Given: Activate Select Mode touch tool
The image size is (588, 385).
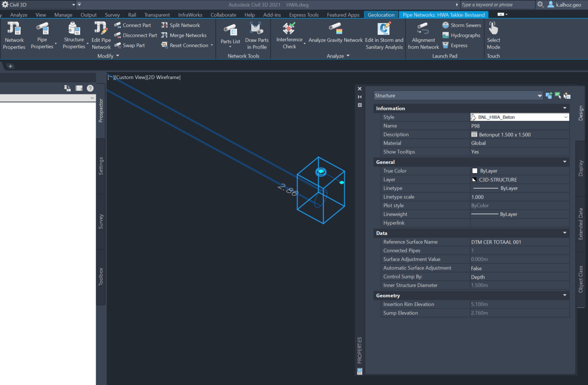Looking at the screenshot, I should pos(493,35).
